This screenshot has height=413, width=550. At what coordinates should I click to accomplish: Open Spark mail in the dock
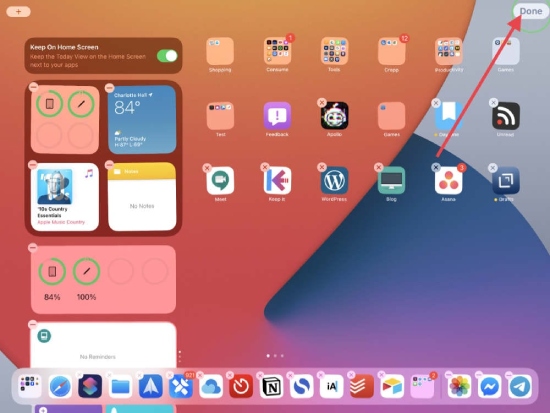pos(150,386)
